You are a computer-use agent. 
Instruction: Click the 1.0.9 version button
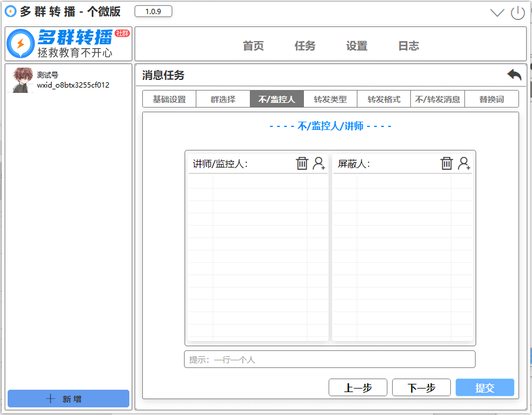[x=153, y=11]
